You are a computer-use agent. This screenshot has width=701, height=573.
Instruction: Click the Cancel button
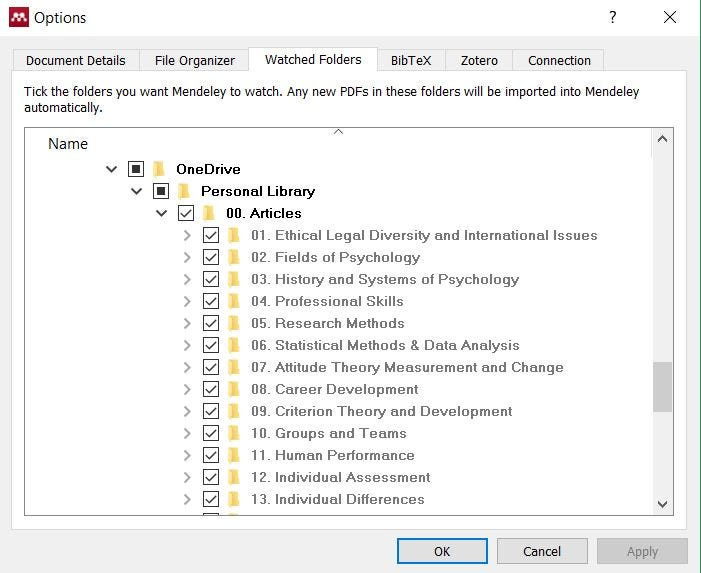pos(542,552)
